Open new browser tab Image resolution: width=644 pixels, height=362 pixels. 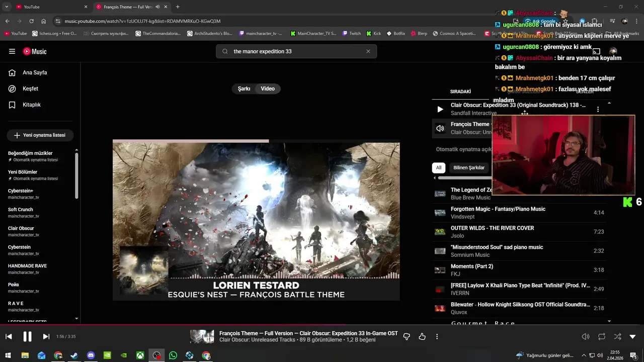178,7
